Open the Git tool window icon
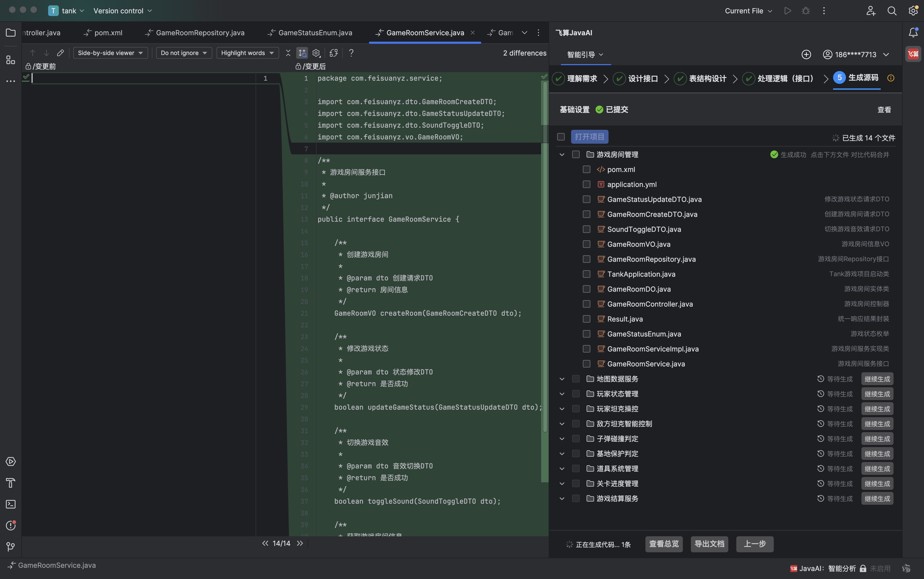 [10, 547]
